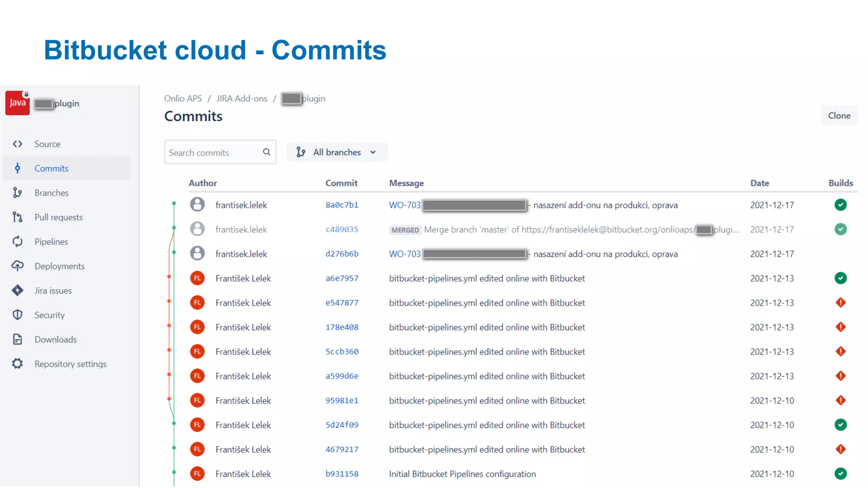Image resolution: width=868 pixels, height=488 pixels.
Task: Open build status for merged commit c489035
Action: 840,229
